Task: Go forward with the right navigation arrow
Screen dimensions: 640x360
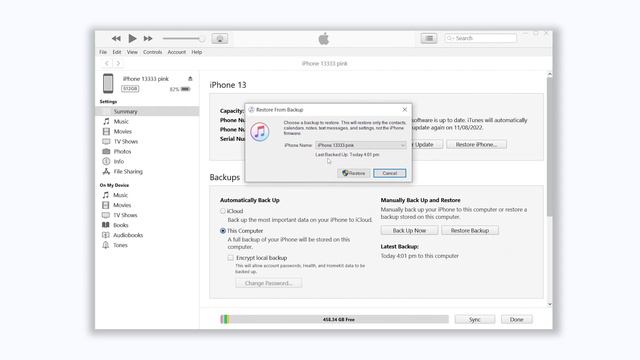Action: pyautogui.click(x=118, y=63)
